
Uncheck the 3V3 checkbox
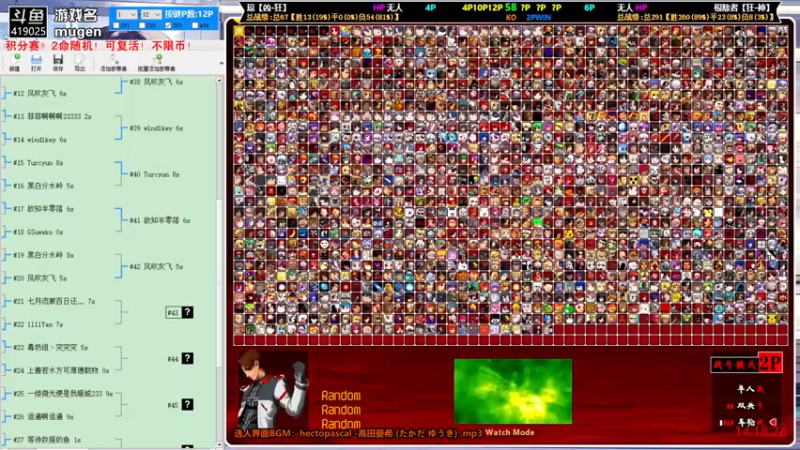click(168, 25)
